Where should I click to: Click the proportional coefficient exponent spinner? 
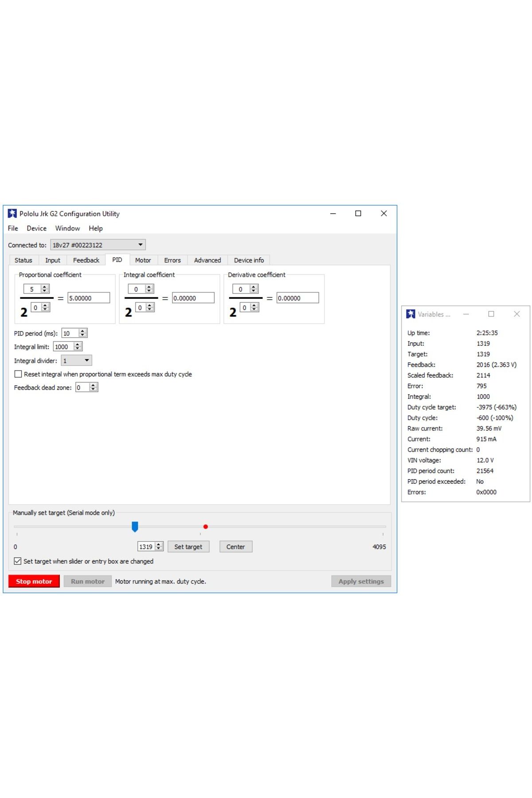(x=40, y=308)
